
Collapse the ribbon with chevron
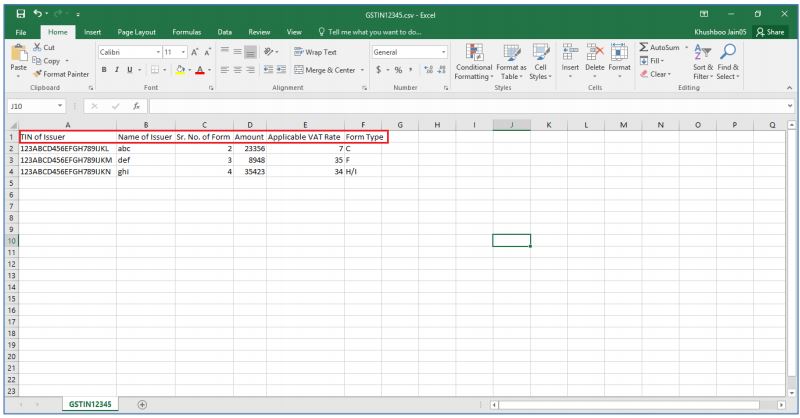click(x=789, y=88)
